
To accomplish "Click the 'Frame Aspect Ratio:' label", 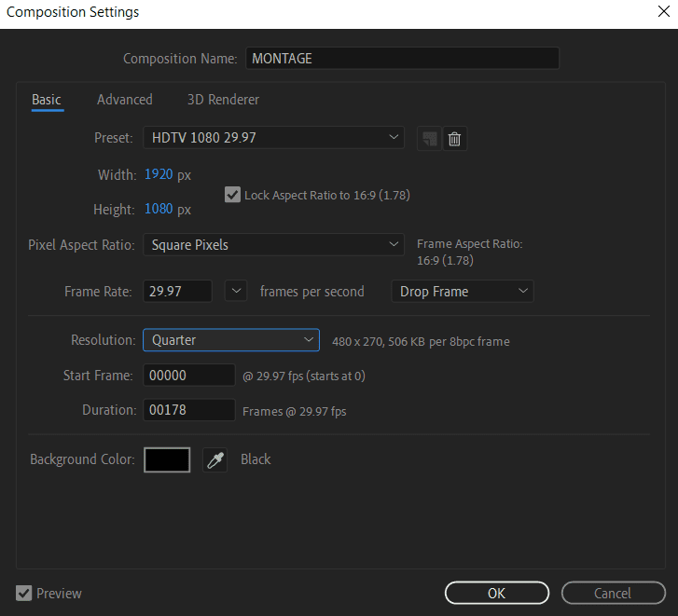I will pyautogui.click(x=470, y=244).
